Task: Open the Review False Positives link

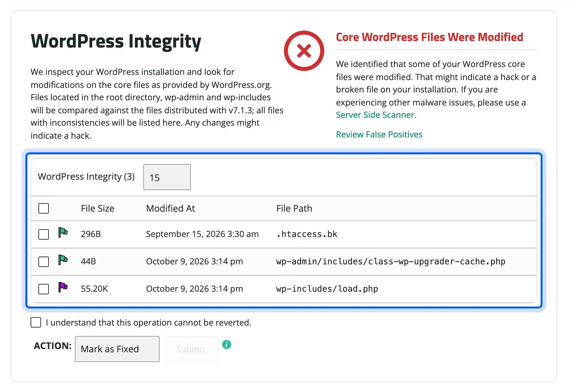Action: point(379,134)
